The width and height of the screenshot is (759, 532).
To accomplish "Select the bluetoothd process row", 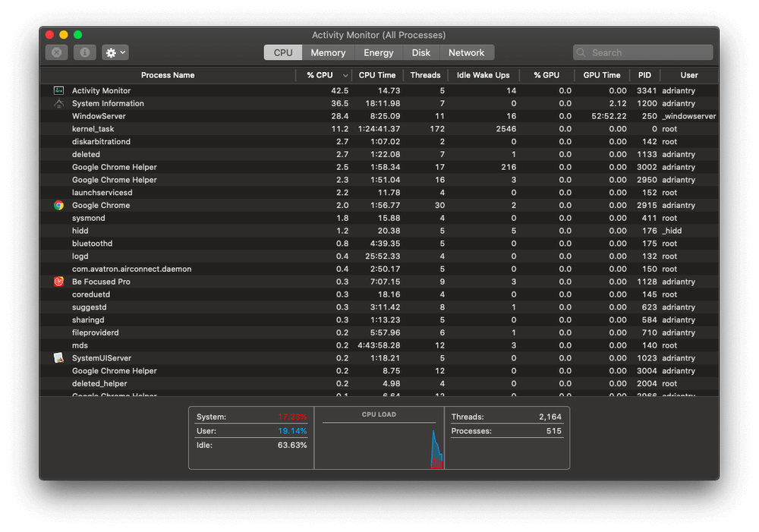I will click(x=379, y=244).
